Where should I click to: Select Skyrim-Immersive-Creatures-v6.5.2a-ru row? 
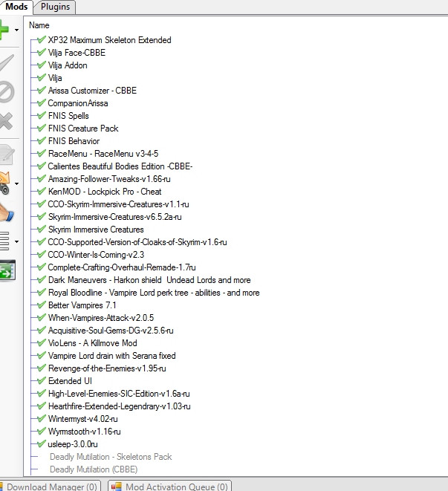pos(114,217)
